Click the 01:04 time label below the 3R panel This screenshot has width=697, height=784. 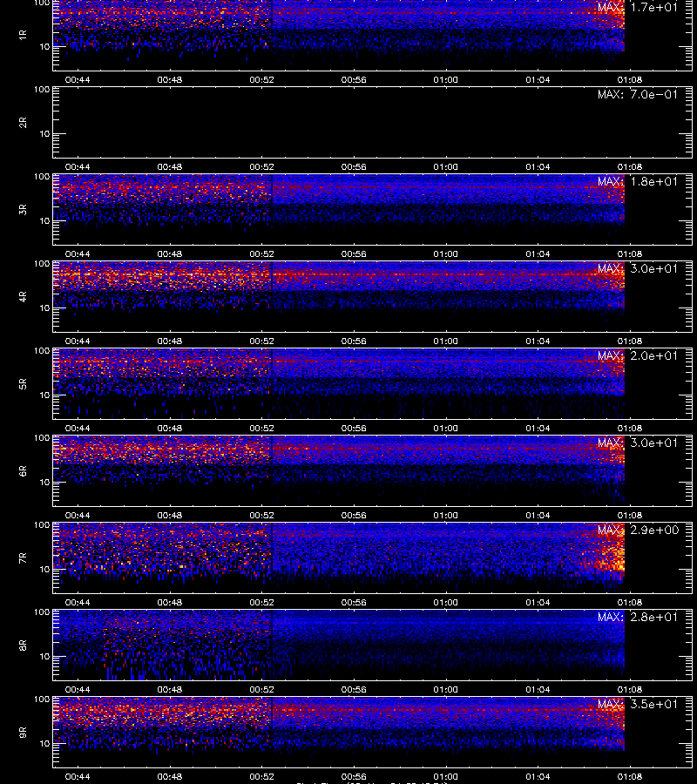(x=538, y=253)
